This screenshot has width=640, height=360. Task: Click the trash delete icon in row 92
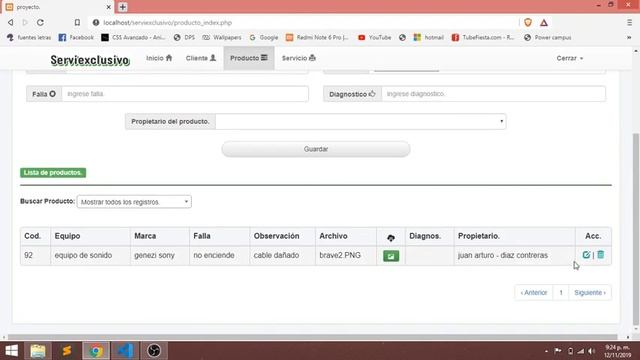click(x=600, y=255)
